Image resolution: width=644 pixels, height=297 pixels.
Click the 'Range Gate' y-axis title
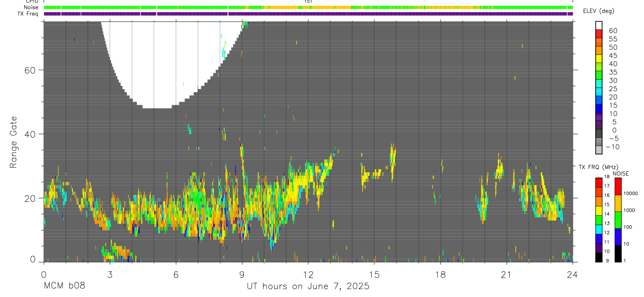pos(14,142)
